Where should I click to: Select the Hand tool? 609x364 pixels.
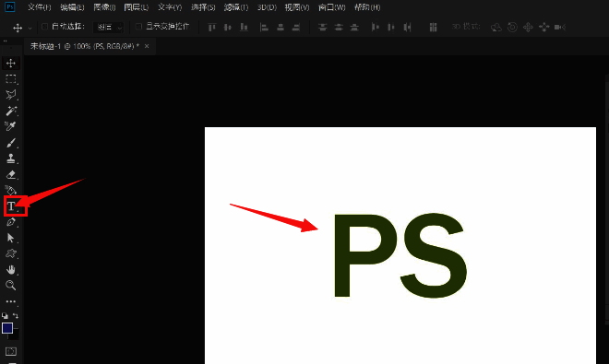pos(11,270)
